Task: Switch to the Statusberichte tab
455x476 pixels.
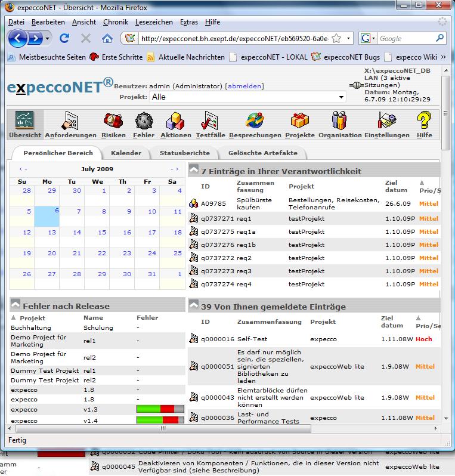Action: 184,153
